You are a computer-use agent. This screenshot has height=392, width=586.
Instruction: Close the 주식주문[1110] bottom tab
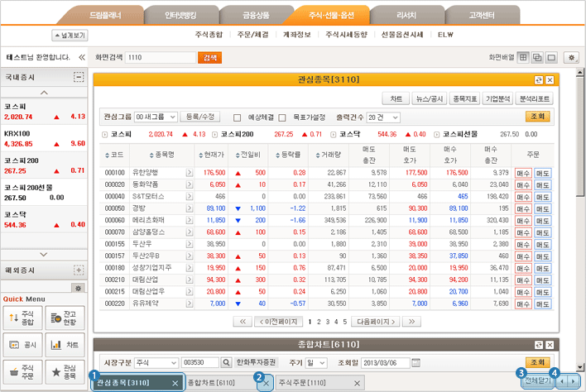pos(357,383)
